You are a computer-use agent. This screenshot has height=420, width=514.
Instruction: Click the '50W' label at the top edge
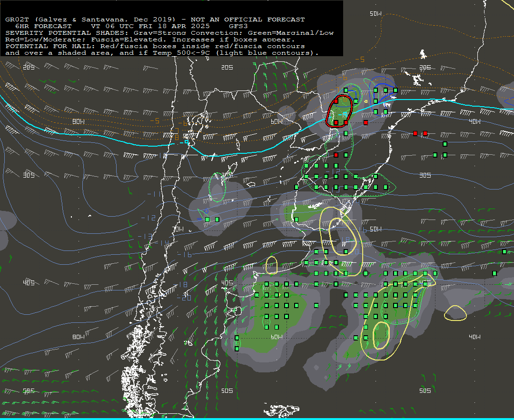[x=376, y=14]
